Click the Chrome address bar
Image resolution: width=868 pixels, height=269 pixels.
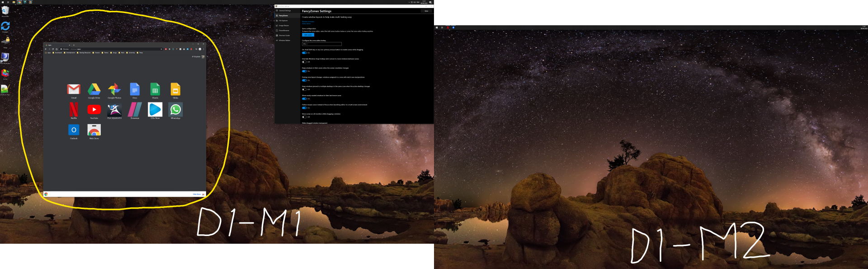111,49
